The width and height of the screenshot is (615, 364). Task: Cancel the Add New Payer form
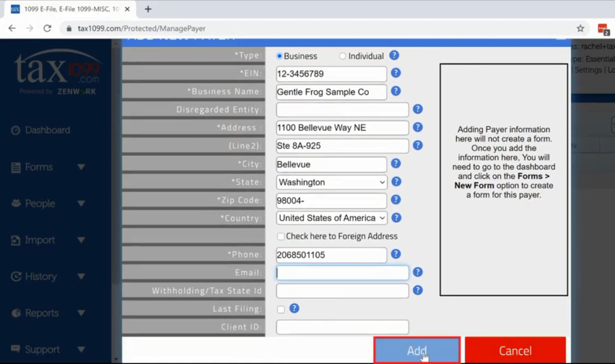click(x=515, y=350)
